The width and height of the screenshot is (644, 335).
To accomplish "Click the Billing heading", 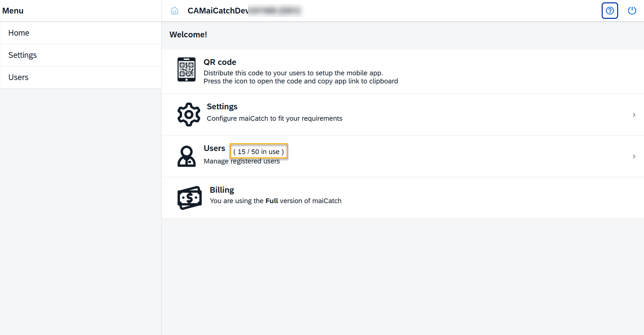I will (222, 190).
